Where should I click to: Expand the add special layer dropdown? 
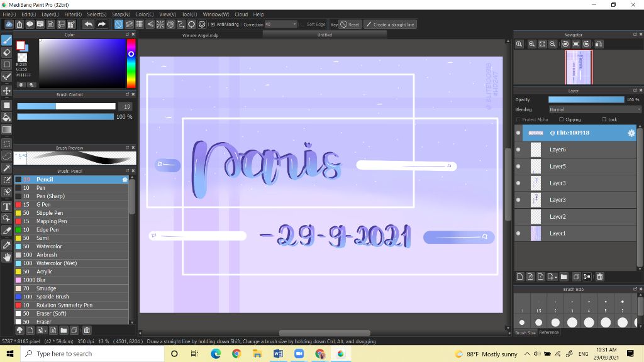(x=552, y=277)
